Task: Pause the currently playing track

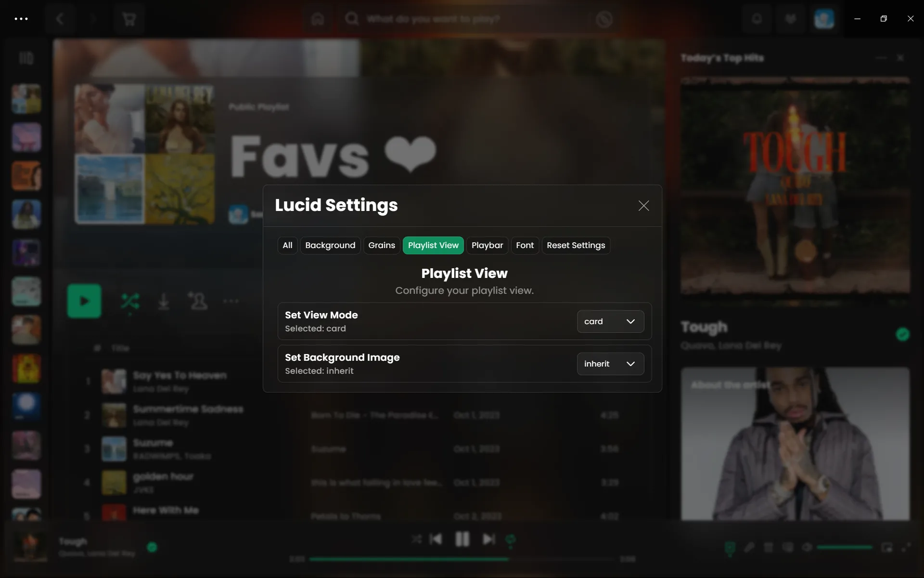Action: 462,539
